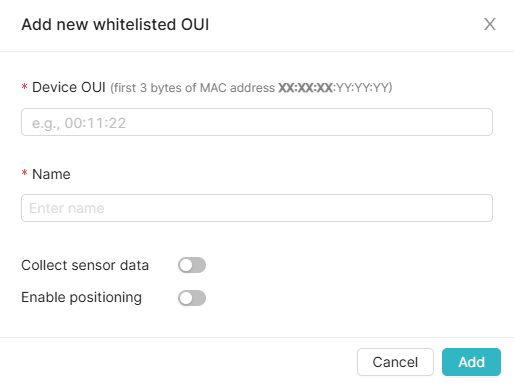Click the Name field label
The height and width of the screenshot is (384, 514).
[x=51, y=174]
